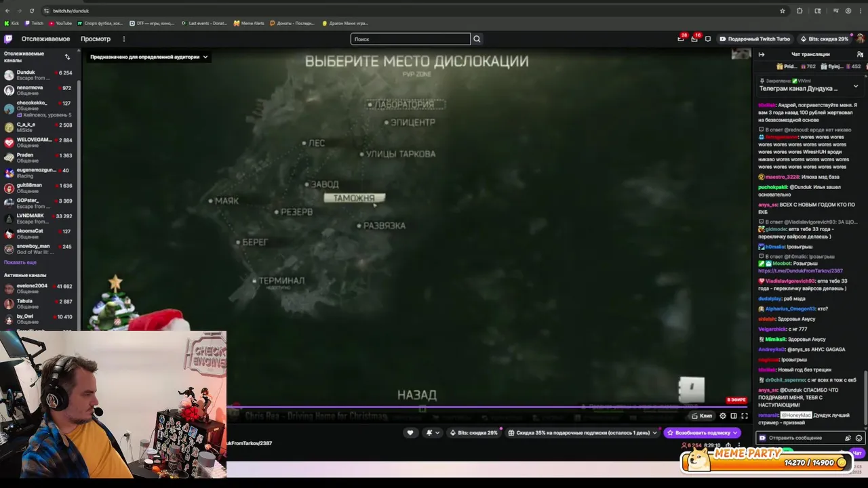
Task: Reload the page in the browser
Action: point(31,11)
